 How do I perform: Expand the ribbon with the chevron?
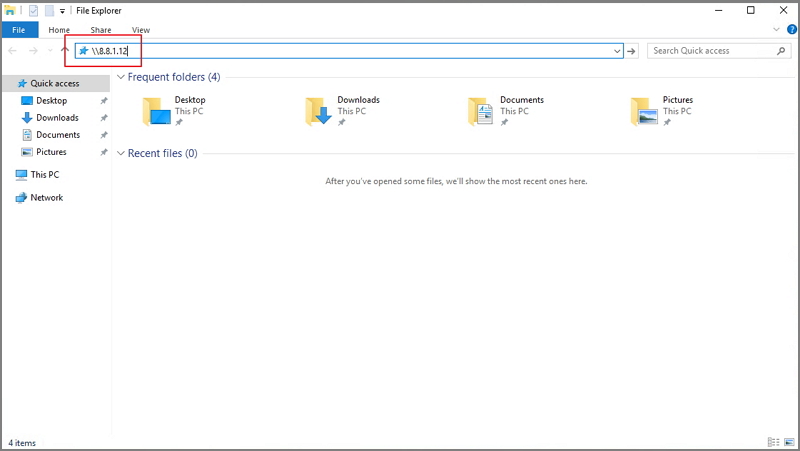pyautogui.click(x=776, y=30)
